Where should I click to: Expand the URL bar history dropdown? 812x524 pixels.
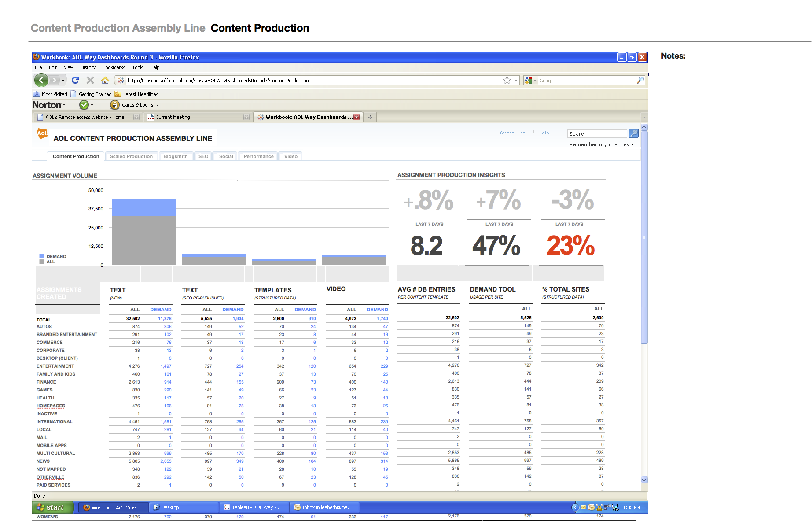point(516,81)
